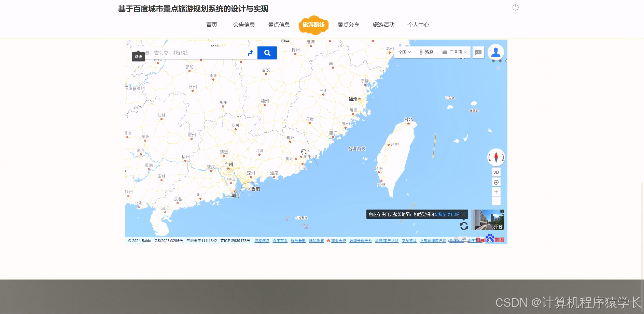The image size is (644, 314).
Task: Click the locate-me target icon
Action: coord(496,182)
